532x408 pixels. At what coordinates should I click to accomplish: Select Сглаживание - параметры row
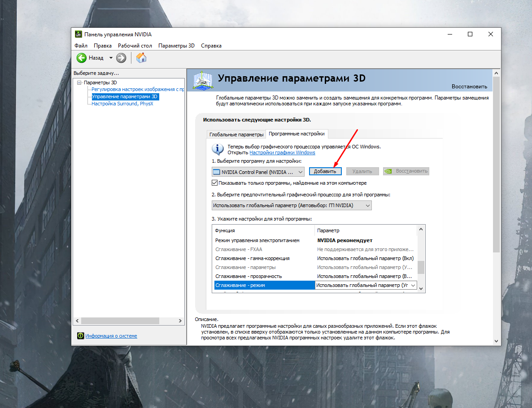[x=315, y=267]
